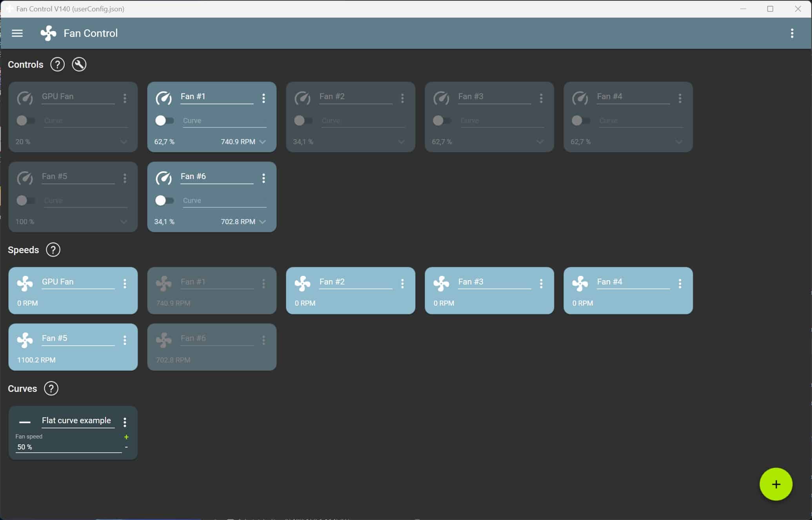Open the Fan #1 Curve selection dropdown
Image resolution: width=812 pixels, height=520 pixels.
pos(224,121)
